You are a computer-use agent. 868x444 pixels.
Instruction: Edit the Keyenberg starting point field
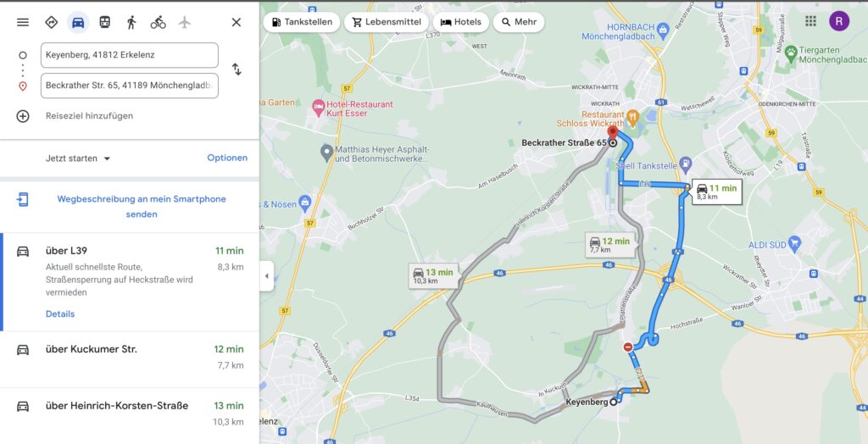(130, 55)
